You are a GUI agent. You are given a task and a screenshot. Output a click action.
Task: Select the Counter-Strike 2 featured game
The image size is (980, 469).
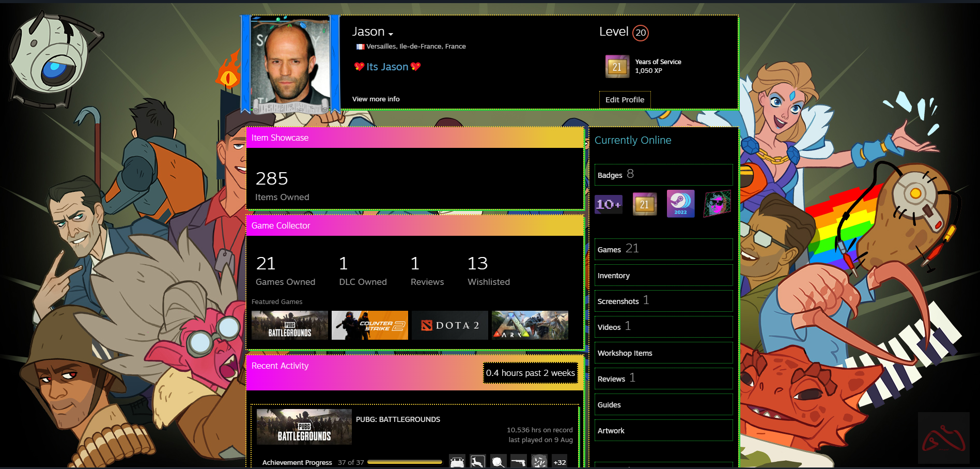(369, 325)
